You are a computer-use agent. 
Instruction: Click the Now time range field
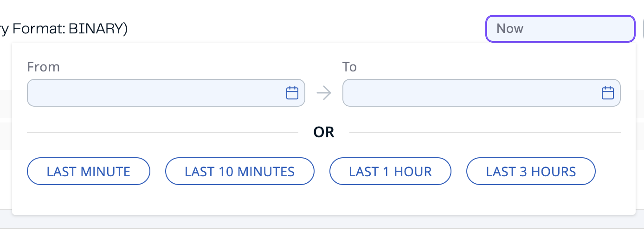tap(560, 29)
